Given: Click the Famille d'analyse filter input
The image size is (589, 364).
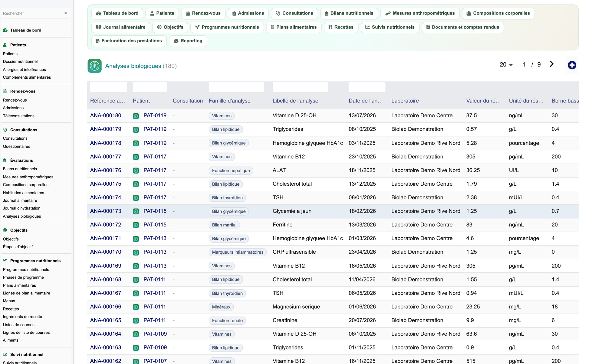Looking at the screenshot, I should pos(236,87).
